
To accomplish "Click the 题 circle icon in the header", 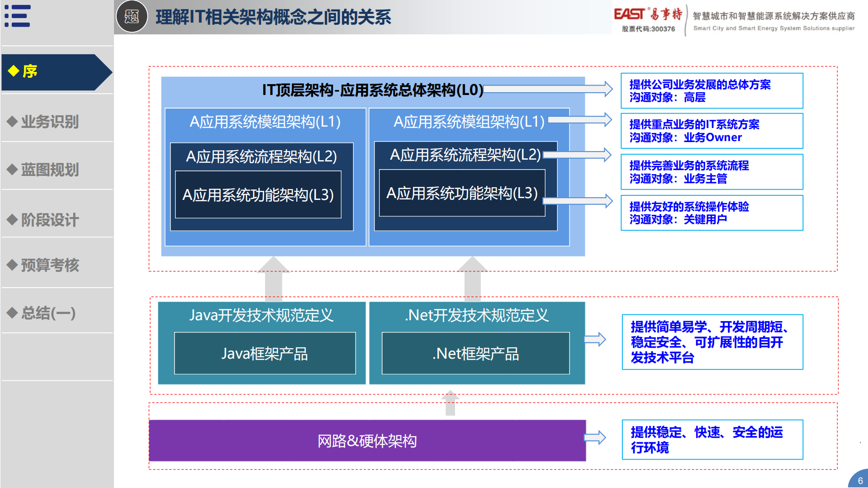I will pyautogui.click(x=131, y=17).
